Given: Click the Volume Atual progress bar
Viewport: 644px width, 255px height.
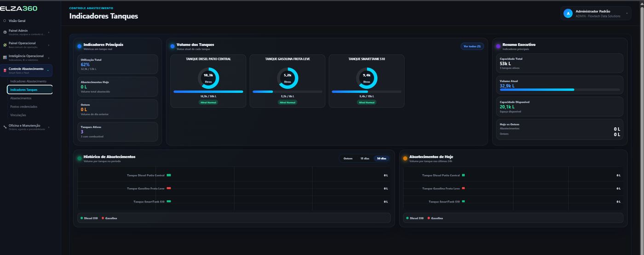Looking at the screenshot, I should click(560, 90).
